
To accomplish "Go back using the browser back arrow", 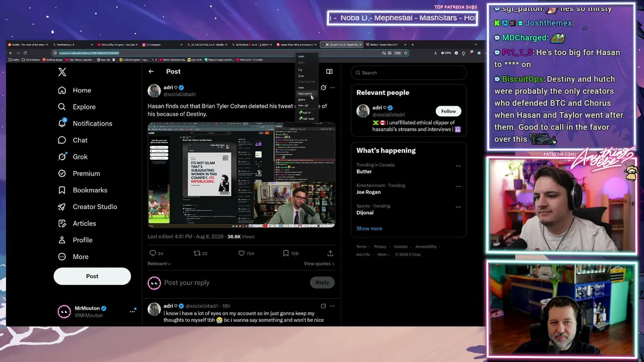I will tap(11, 53).
